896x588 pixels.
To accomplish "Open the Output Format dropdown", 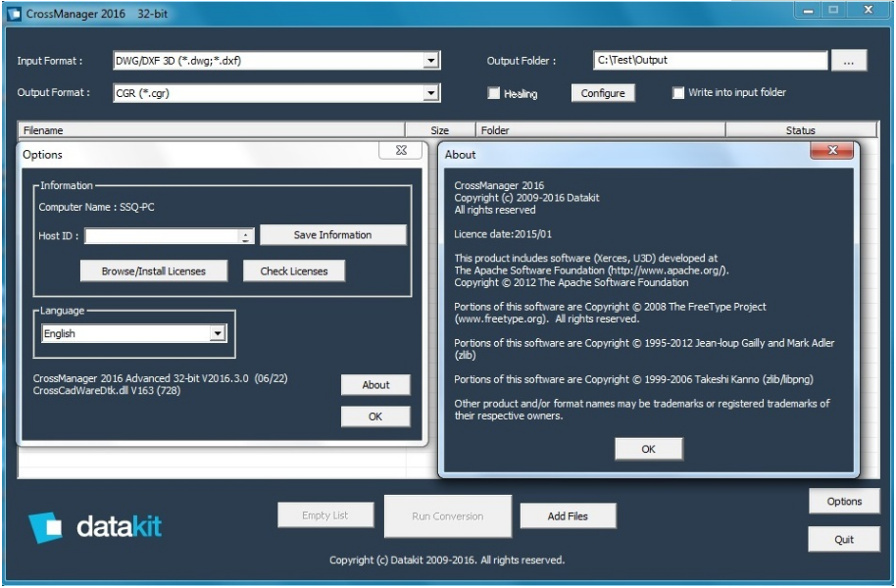I will point(431,93).
